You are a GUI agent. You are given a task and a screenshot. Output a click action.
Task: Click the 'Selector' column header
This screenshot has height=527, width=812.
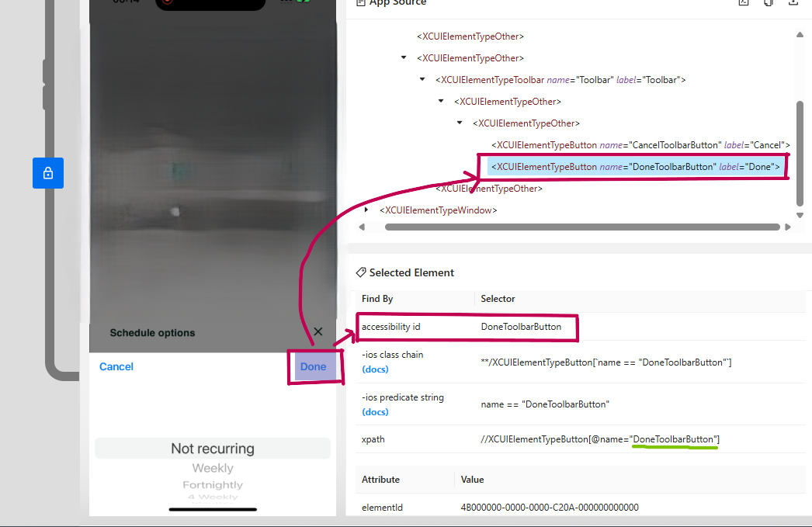pos(498,299)
